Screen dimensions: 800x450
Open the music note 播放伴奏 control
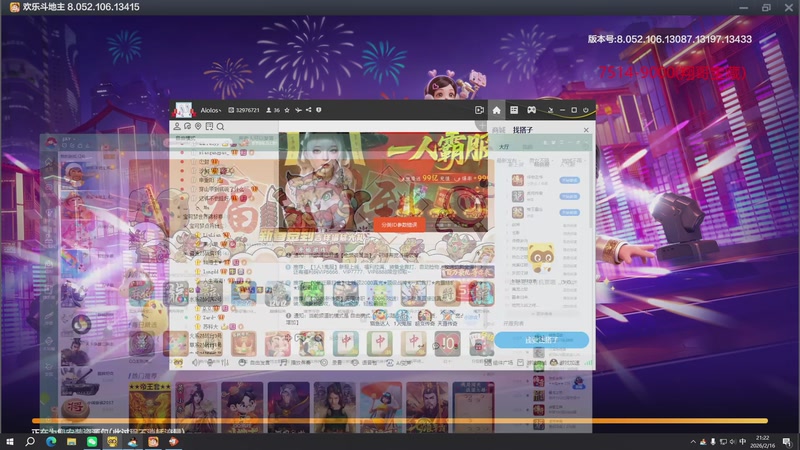click(296, 363)
